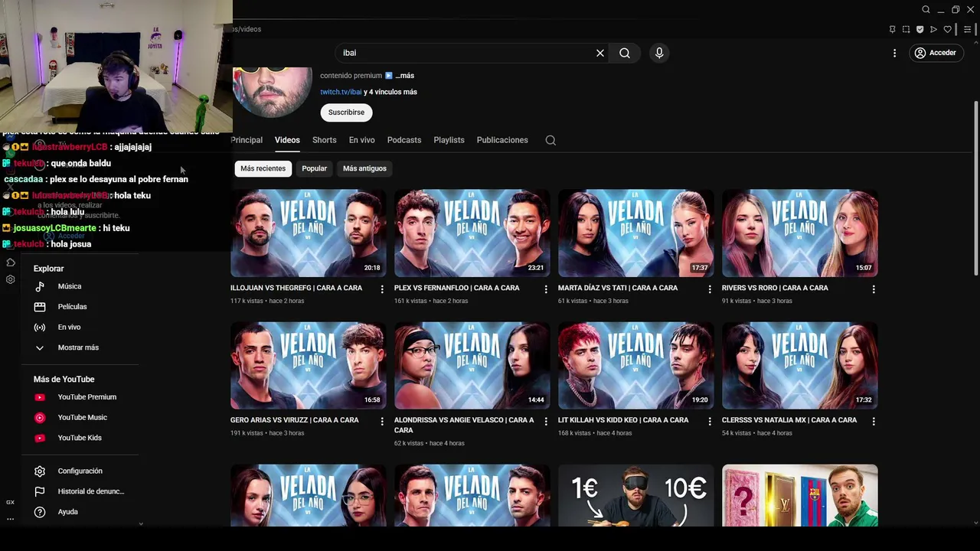980x551 pixels.
Task: Subscribe to the channel with Suscribirse
Action: pyautogui.click(x=346, y=112)
